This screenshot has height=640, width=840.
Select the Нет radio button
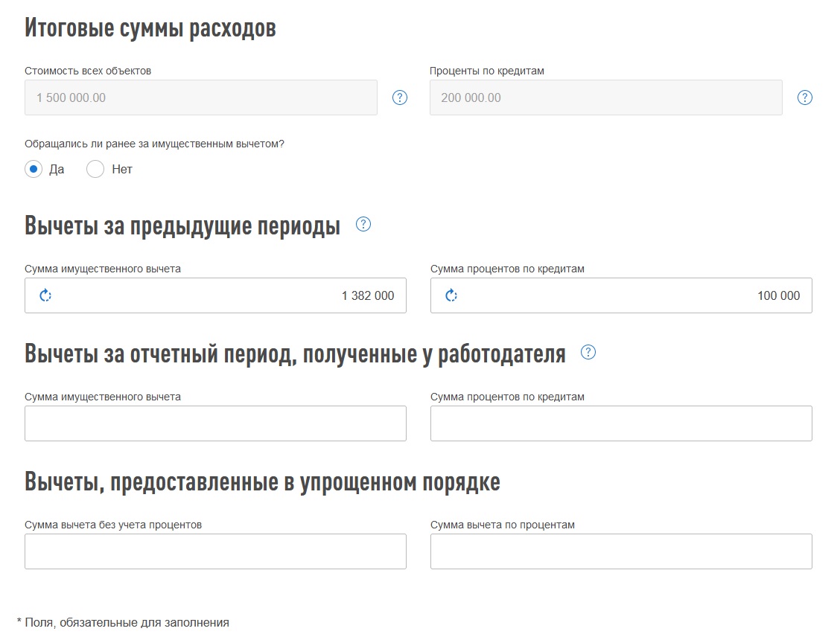tap(95, 169)
